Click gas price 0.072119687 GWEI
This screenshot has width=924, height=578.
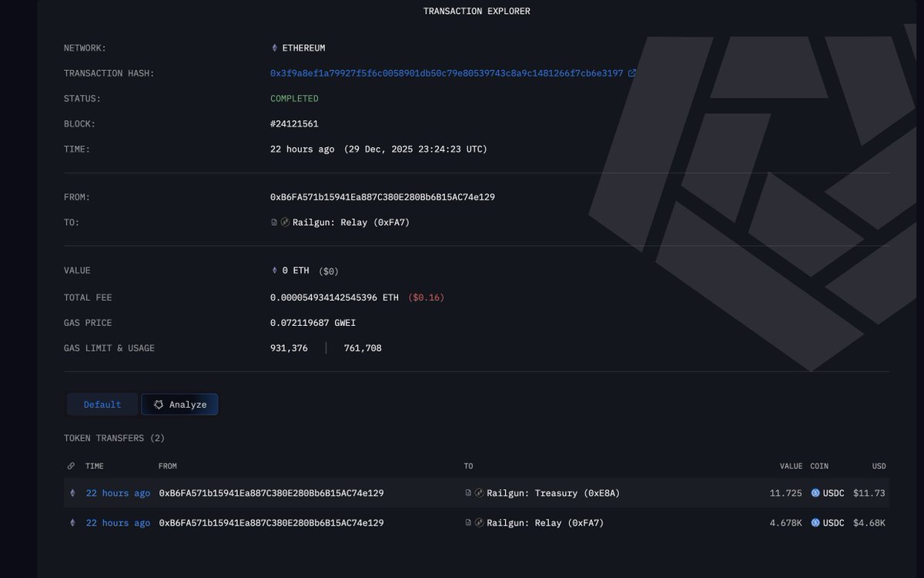[x=313, y=323]
